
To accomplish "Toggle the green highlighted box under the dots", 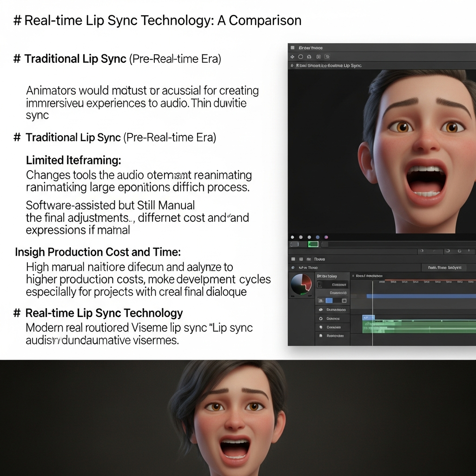I will coord(313,245).
